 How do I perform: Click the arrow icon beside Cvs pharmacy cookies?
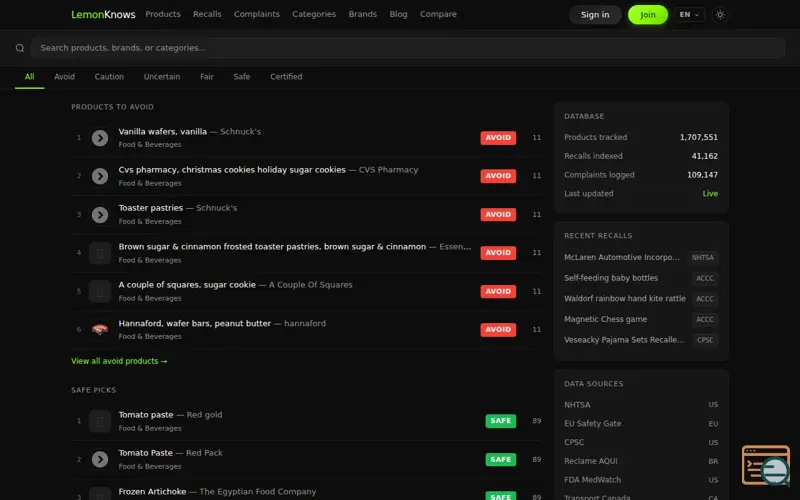(x=100, y=176)
